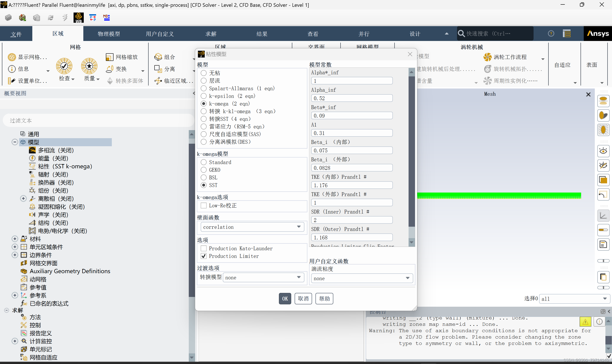Open the 求解 ribbon tab

[211, 34]
